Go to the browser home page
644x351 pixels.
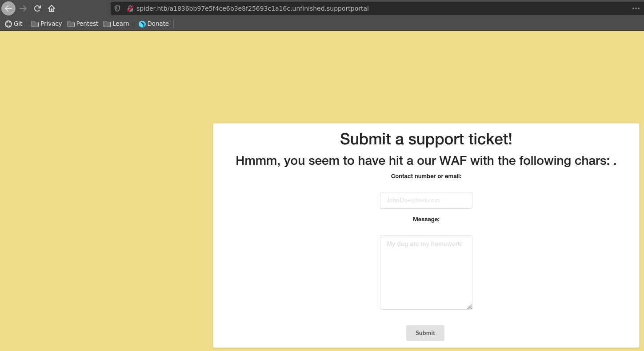point(52,8)
